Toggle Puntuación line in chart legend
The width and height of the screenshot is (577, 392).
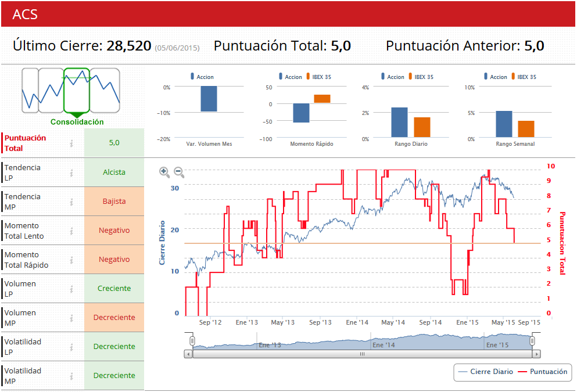click(x=542, y=372)
